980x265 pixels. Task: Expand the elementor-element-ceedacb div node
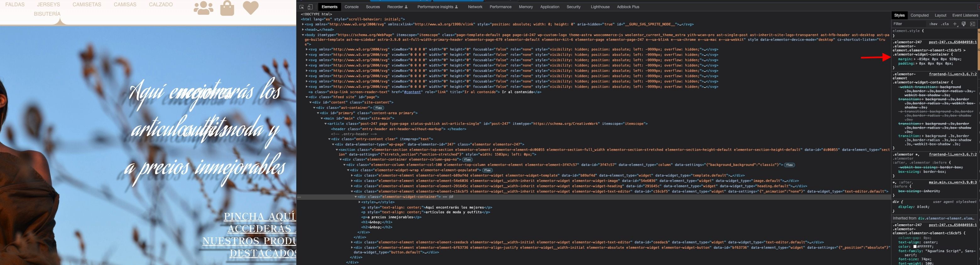[352, 242]
